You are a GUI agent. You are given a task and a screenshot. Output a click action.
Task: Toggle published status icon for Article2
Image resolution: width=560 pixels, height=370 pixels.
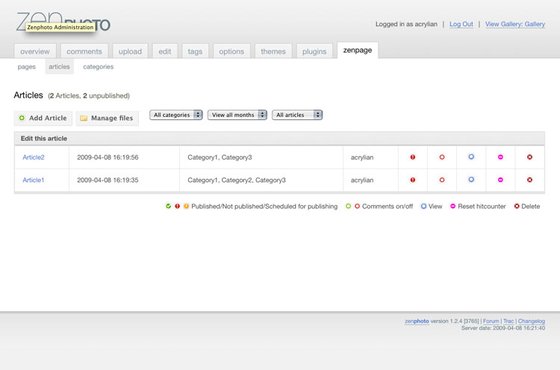[412, 157]
